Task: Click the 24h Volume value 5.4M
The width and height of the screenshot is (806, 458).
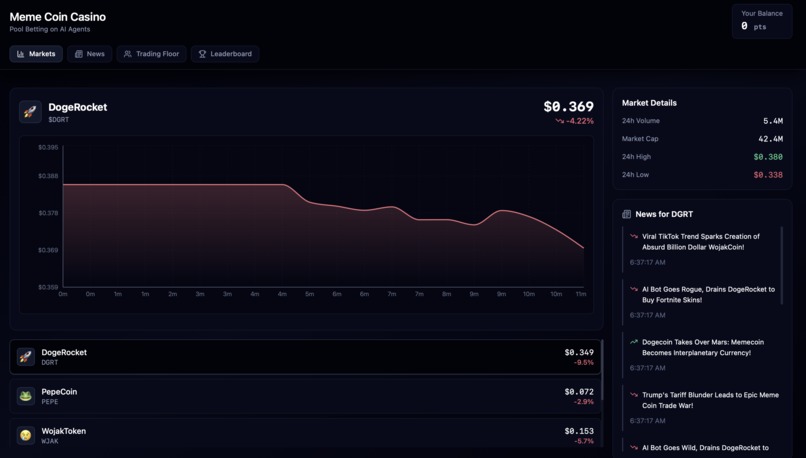Action: 773,121
